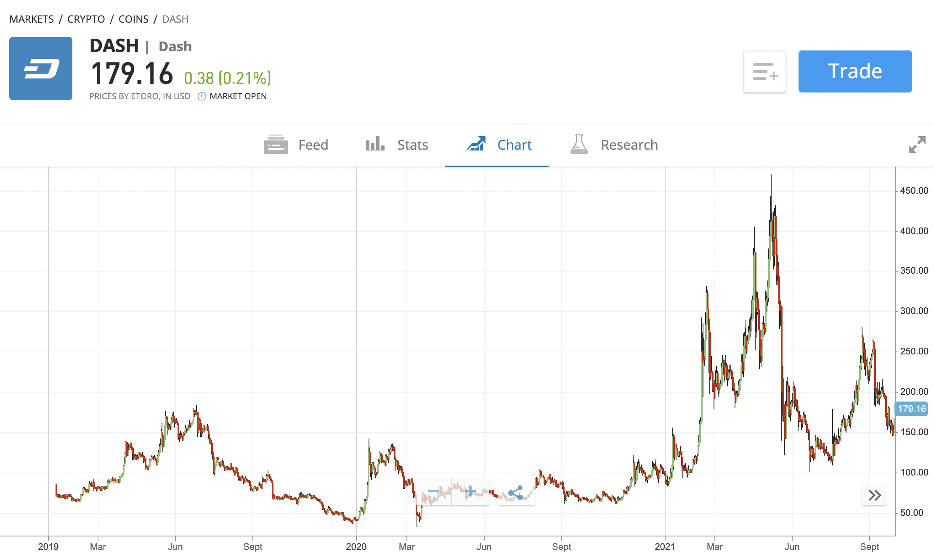Click the DASH coin logo
Screen dimensions: 934x560
point(41,69)
